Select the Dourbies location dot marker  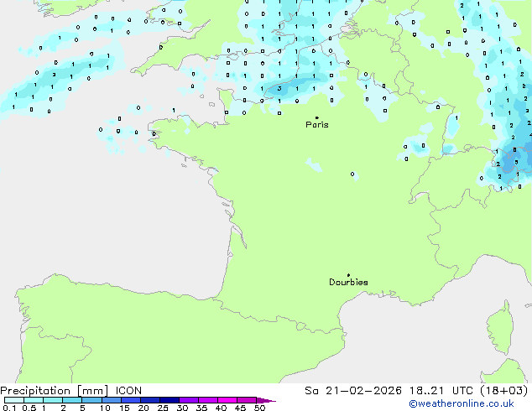coord(348,275)
